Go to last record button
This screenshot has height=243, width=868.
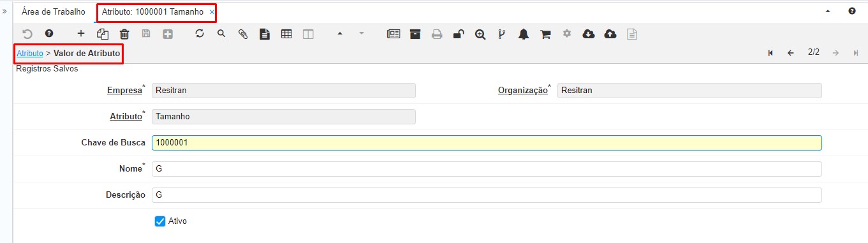(856, 53)
